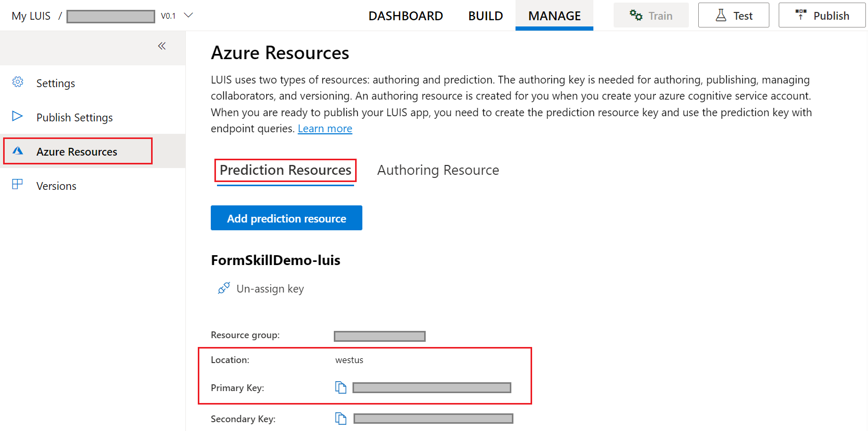The width and height of the screenshot is (868, 431).
Task: Select the MANAGE tab
Action: tap(554, 16)
